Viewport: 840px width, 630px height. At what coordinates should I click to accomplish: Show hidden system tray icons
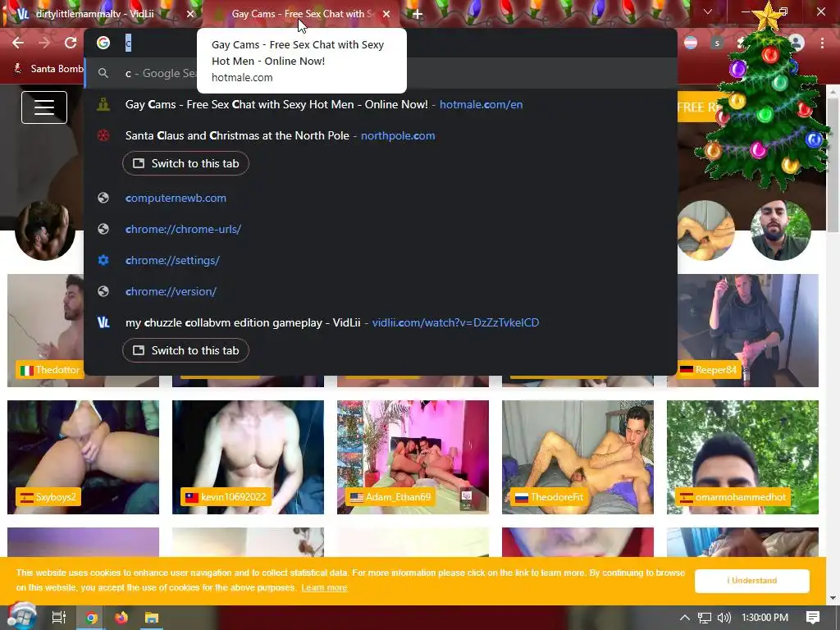pos(685,618)
